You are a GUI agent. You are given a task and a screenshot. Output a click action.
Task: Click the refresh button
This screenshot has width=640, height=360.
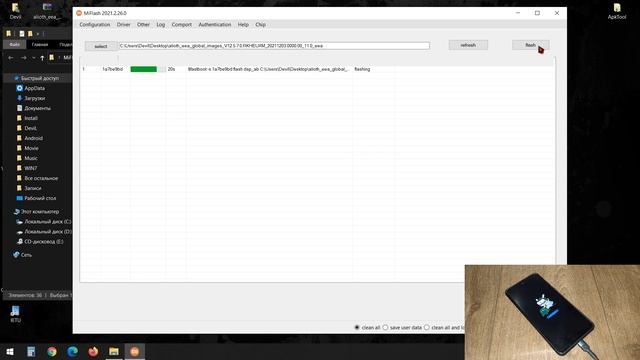(468, 45)
